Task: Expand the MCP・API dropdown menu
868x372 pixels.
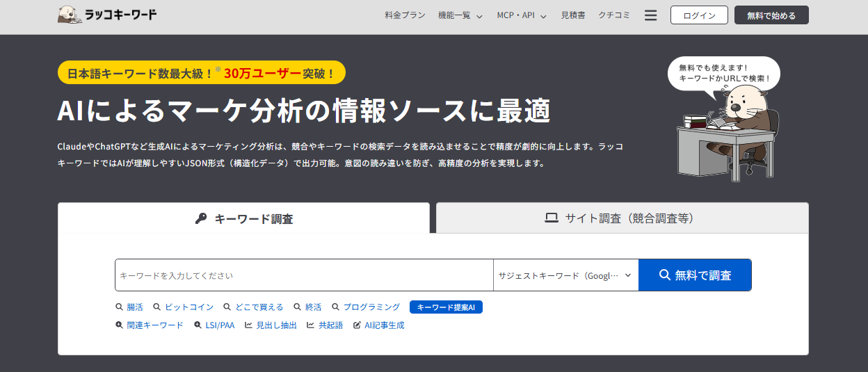Action: (522, 15)
